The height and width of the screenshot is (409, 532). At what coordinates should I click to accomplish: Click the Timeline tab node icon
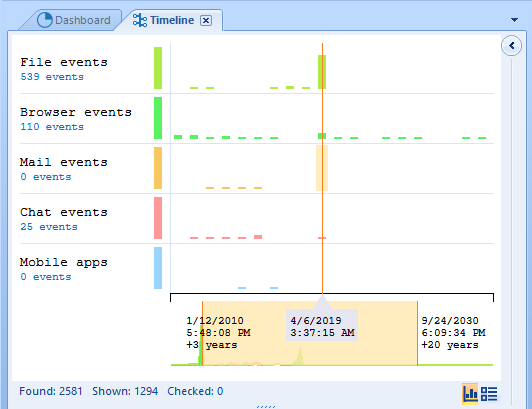click(x=139, y=20)
